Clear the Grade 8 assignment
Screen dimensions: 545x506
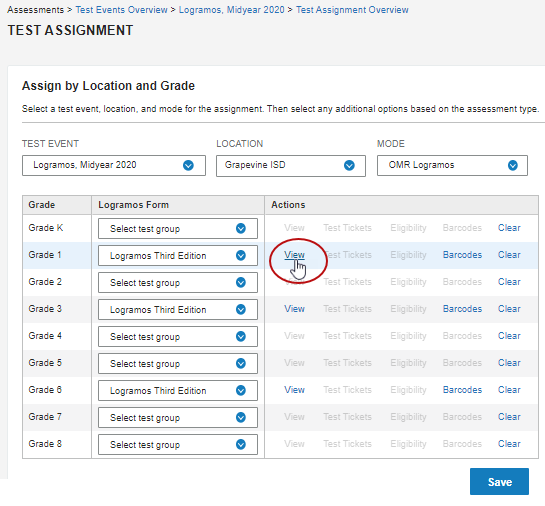coord(509,443)
